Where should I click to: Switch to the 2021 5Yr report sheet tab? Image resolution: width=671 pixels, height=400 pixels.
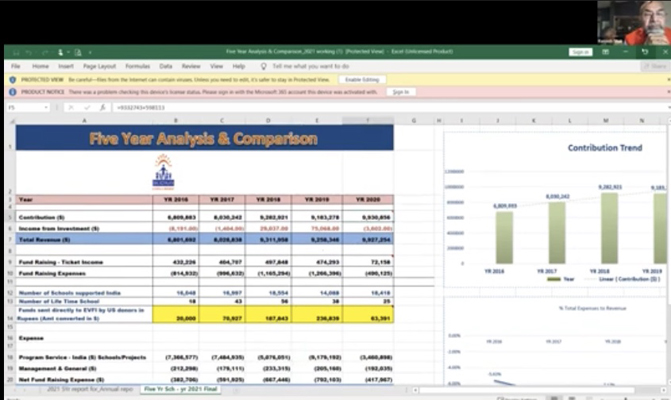[88, 389]
